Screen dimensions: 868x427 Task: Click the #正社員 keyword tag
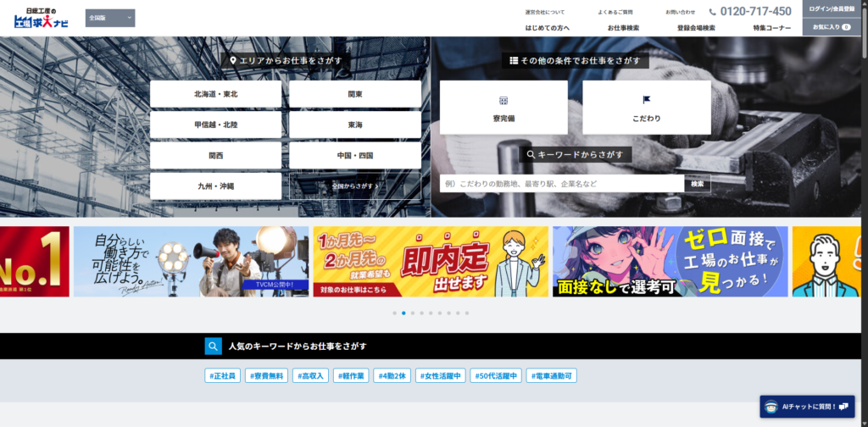click(223, 375)
